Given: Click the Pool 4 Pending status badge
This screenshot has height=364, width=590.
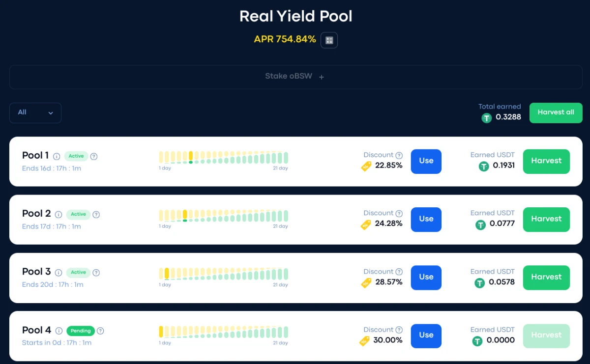Looking at the screenshot, I should 81,331.
